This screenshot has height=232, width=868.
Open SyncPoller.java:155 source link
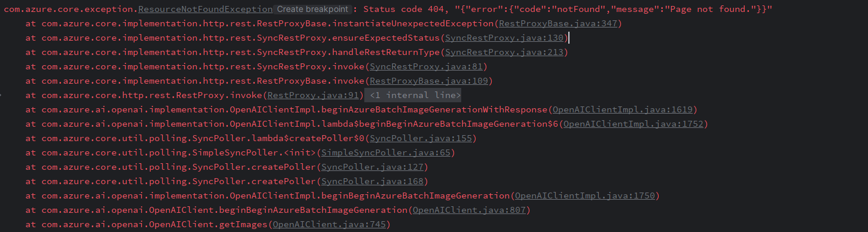click(x=421, y=139)
